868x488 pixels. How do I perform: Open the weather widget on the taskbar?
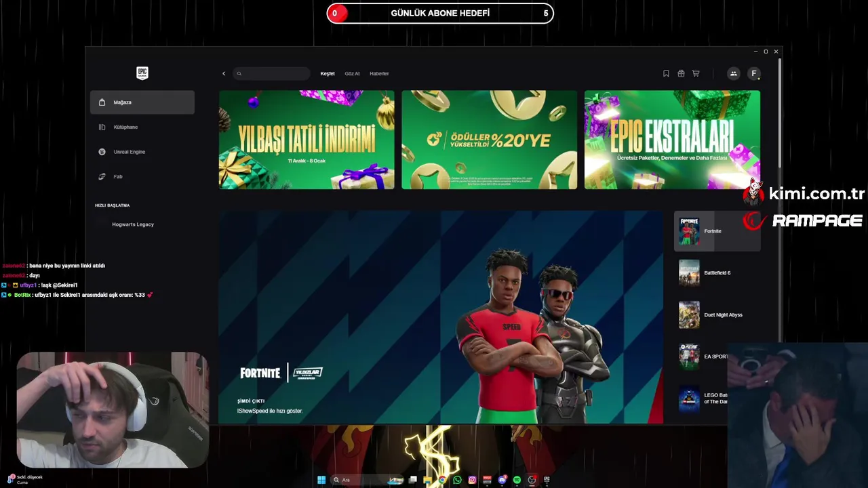click(24, 479)
